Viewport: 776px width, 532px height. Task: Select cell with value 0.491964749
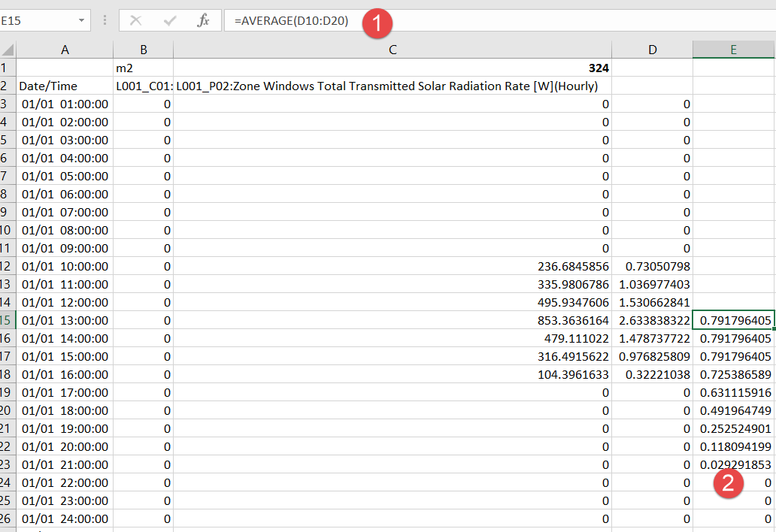pyautogui.click(x=733, y=410)
